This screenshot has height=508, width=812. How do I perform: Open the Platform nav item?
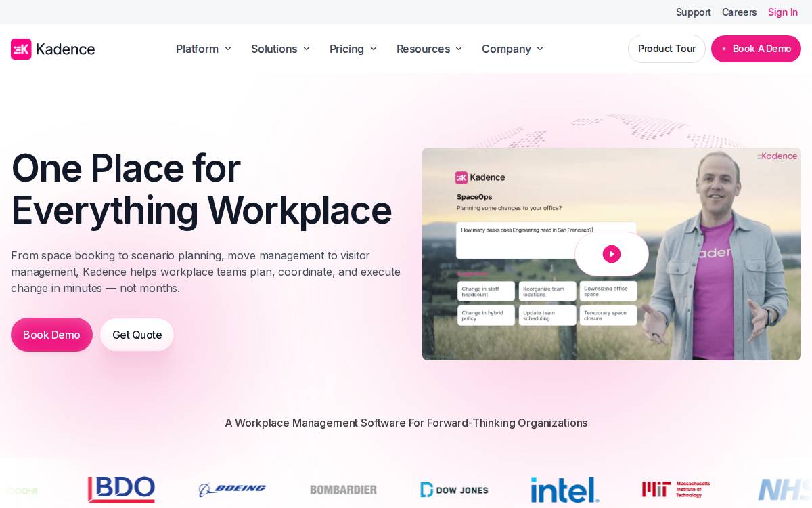197,49
